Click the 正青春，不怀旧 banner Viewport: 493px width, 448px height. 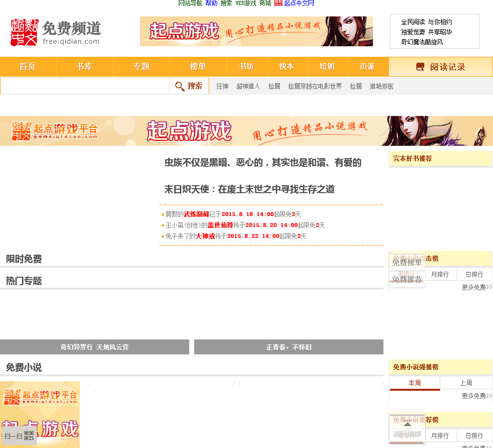click(289, 347)
